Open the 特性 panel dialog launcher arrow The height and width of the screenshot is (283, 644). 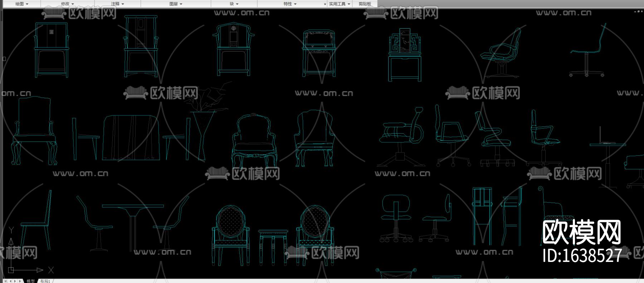point(325,4)
